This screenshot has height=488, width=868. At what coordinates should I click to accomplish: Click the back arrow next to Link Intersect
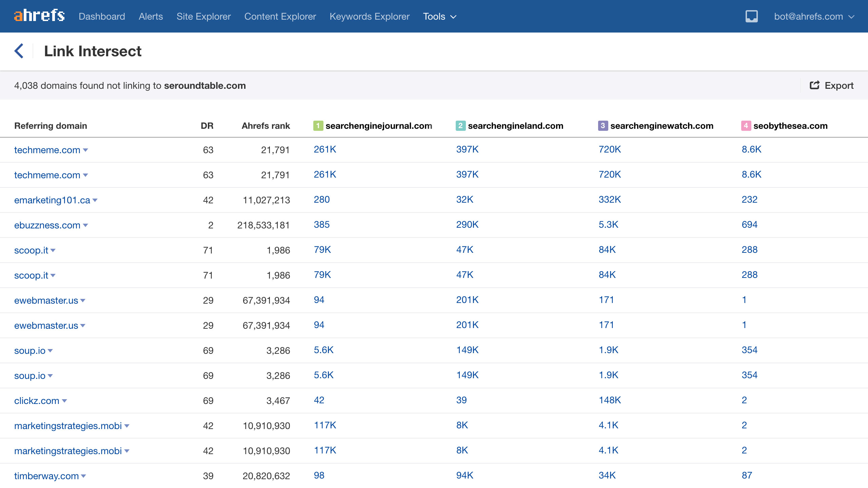coord(19,51)
